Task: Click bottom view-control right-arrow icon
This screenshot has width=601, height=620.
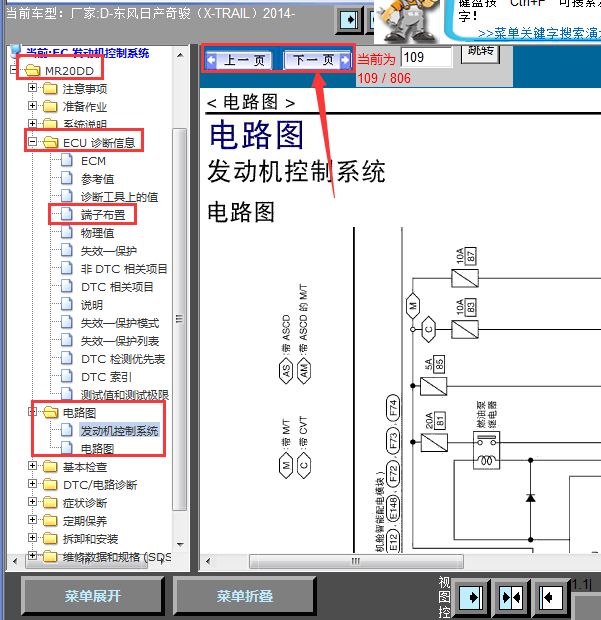Action: point(471,597)
